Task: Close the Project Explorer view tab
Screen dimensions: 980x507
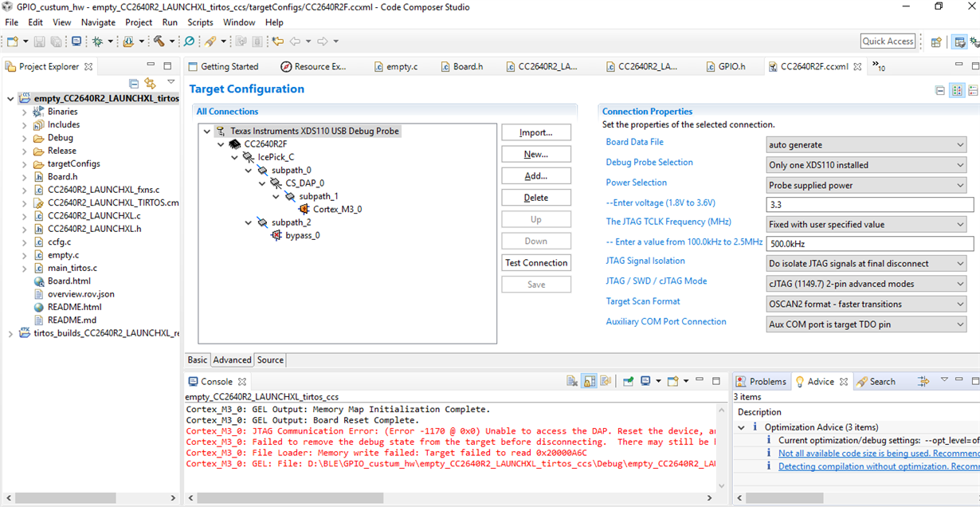Action: tap(88, 67)
